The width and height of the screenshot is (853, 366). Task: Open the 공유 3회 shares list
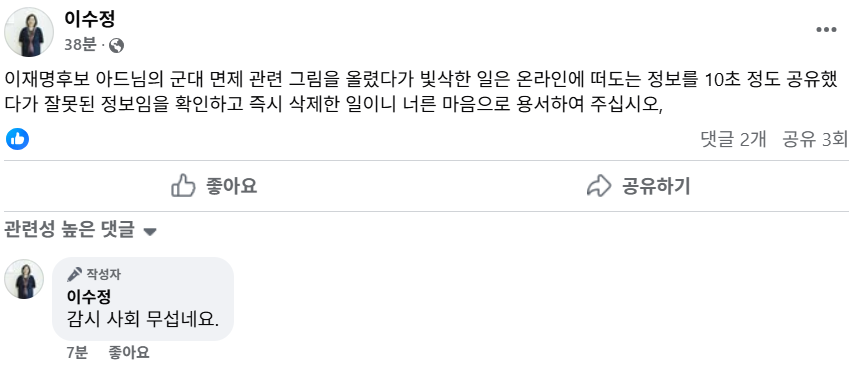click(x=815, y=140)
